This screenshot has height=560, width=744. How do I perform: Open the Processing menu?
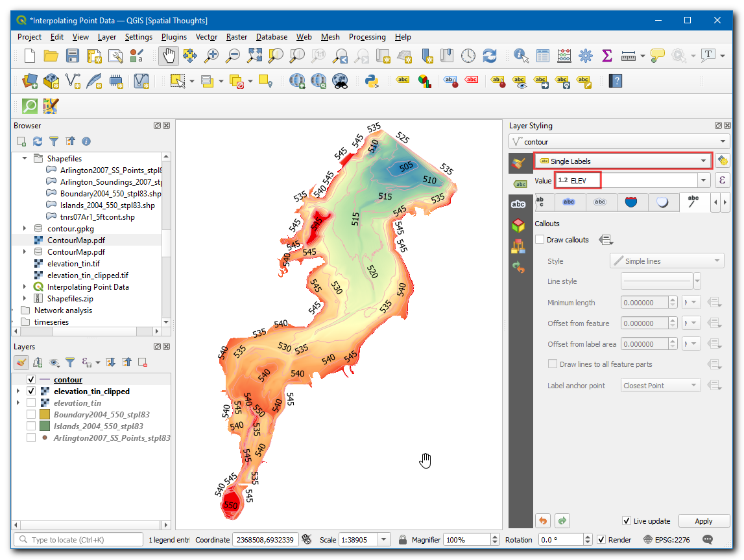366,37
